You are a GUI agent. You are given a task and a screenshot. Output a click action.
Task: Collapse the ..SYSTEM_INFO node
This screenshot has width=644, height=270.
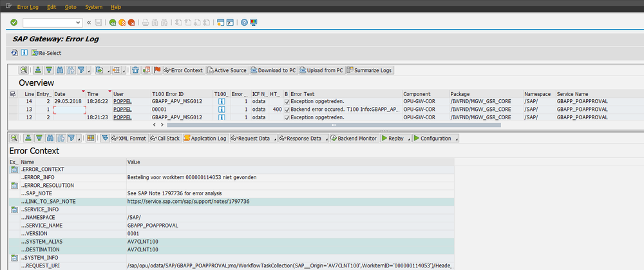[x=14, y=258]
